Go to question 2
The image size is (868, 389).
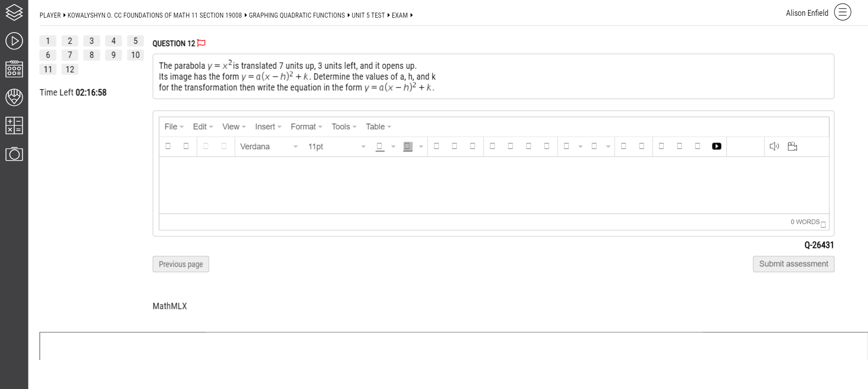coord(70,41)
